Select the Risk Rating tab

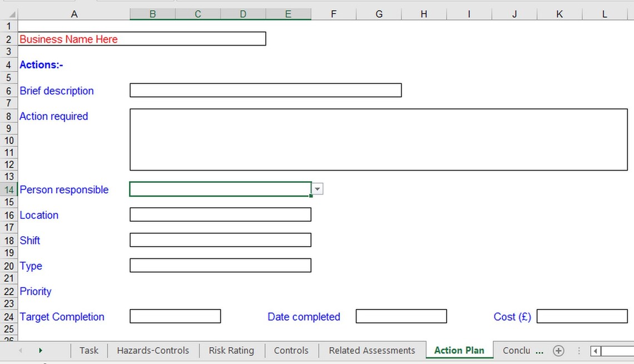[x=231, y=351]
